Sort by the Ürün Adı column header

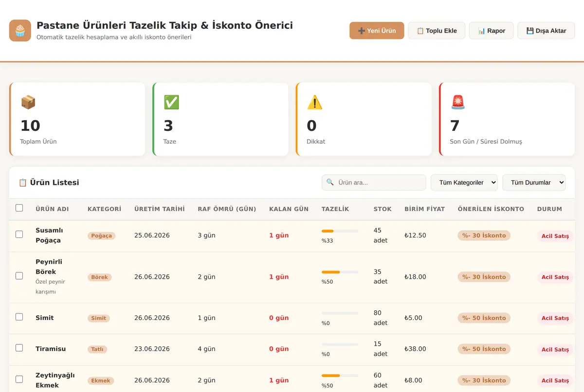(x=52, y=209)
